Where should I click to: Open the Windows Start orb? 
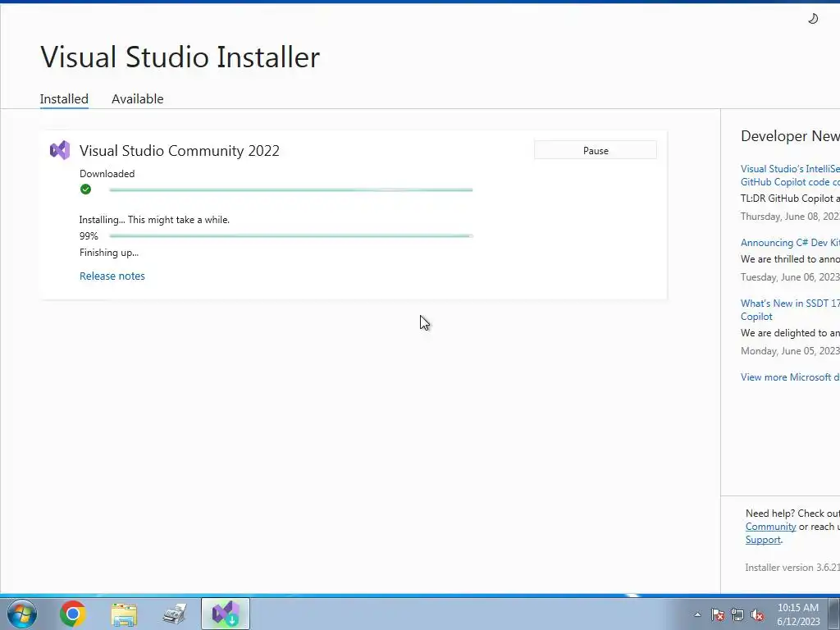(22, 614)
